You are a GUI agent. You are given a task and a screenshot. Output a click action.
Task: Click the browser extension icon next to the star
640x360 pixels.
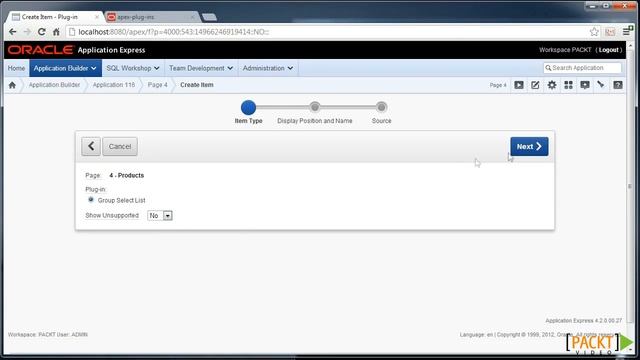coord(610,32)
